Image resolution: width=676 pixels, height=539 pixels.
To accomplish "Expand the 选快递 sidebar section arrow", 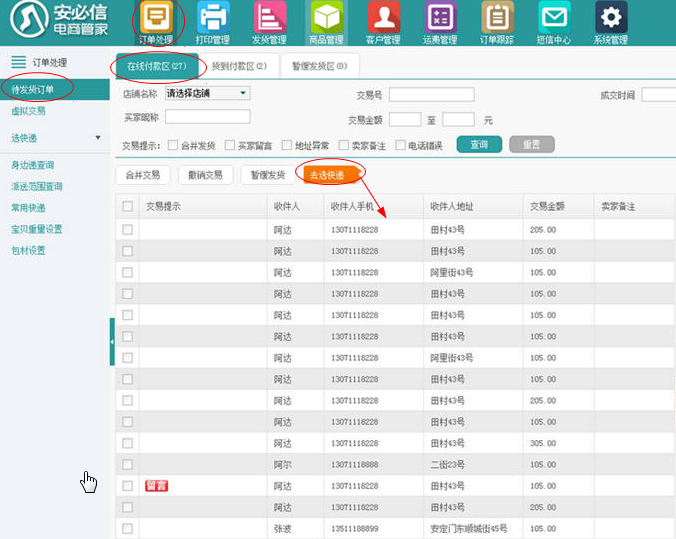I will tap(98, 138).
